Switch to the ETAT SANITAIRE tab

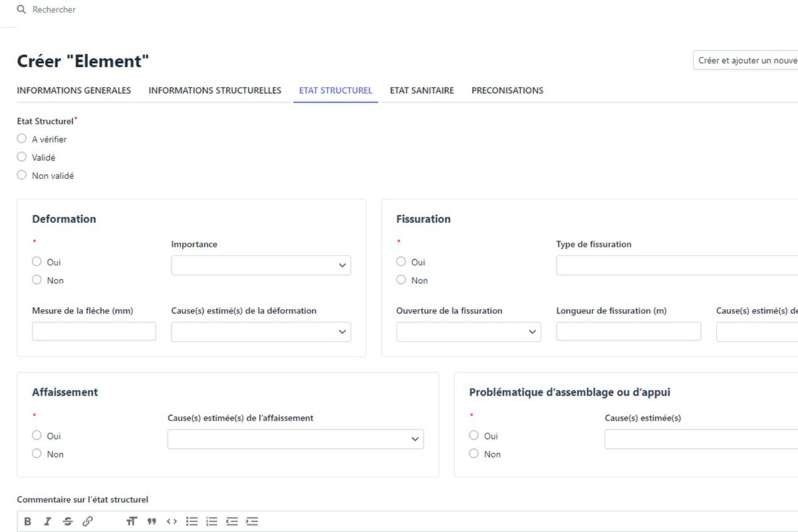click(x=422, y=90)
